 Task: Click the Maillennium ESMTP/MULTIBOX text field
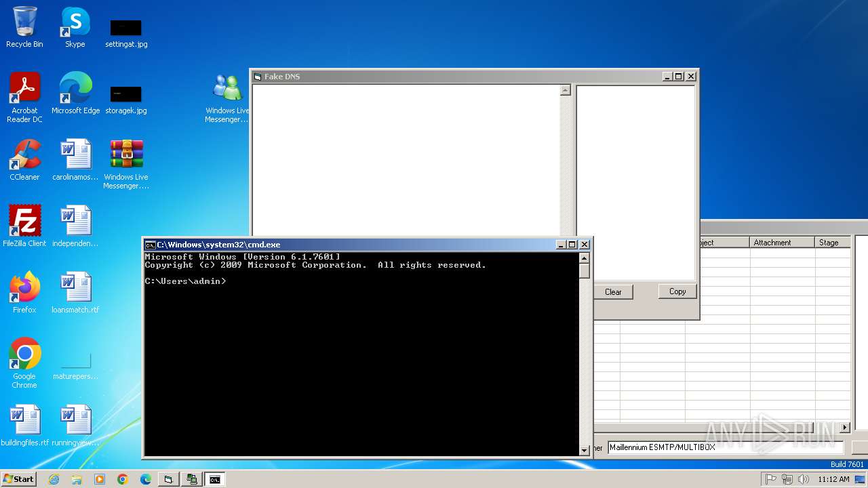pyautogui.click(x=725, y=447)
